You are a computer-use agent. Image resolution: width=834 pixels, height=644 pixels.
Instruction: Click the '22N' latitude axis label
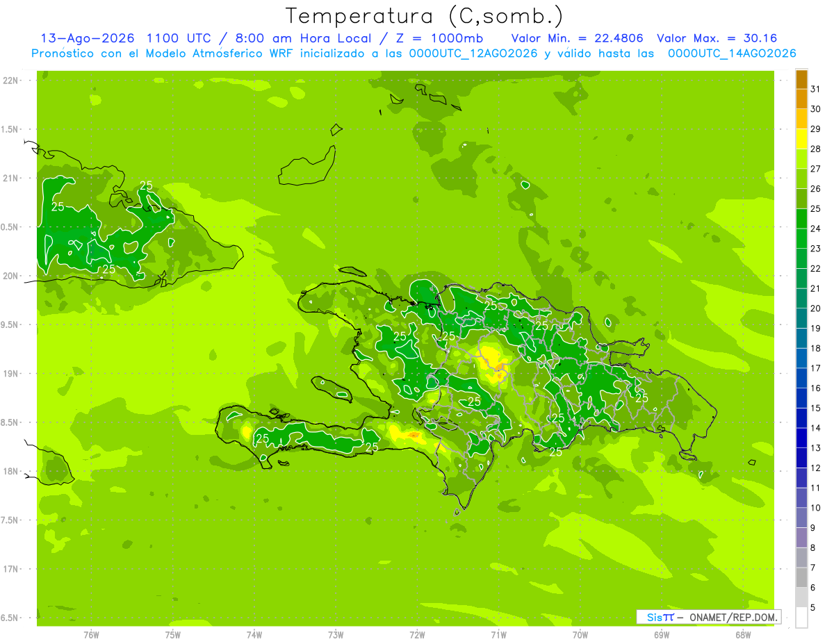click(10, 81)
